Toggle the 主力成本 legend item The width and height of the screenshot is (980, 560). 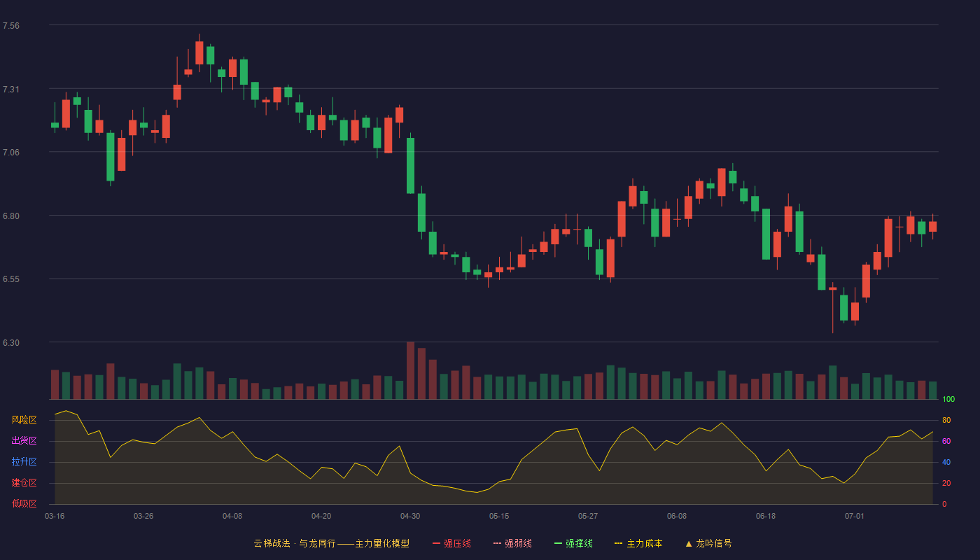(x=638, y=543)
